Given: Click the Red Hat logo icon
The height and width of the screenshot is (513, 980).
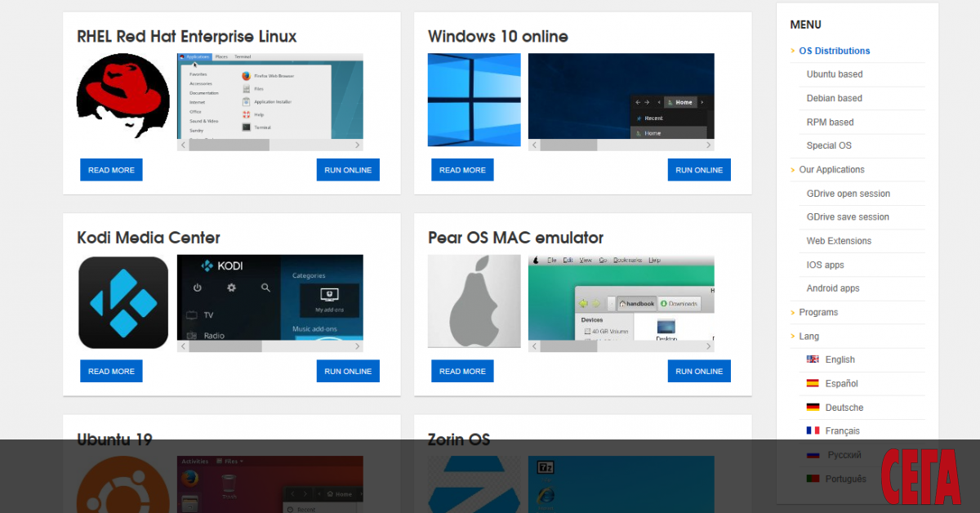Looking at the screenshot, I should tap(123, 100).
